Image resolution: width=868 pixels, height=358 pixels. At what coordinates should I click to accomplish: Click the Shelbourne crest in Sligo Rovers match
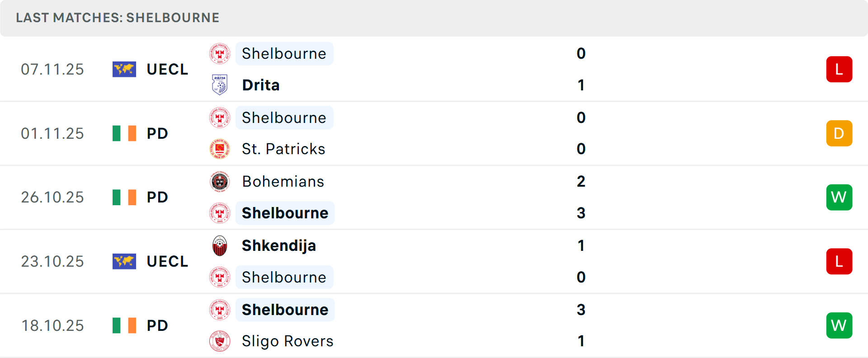220,310
